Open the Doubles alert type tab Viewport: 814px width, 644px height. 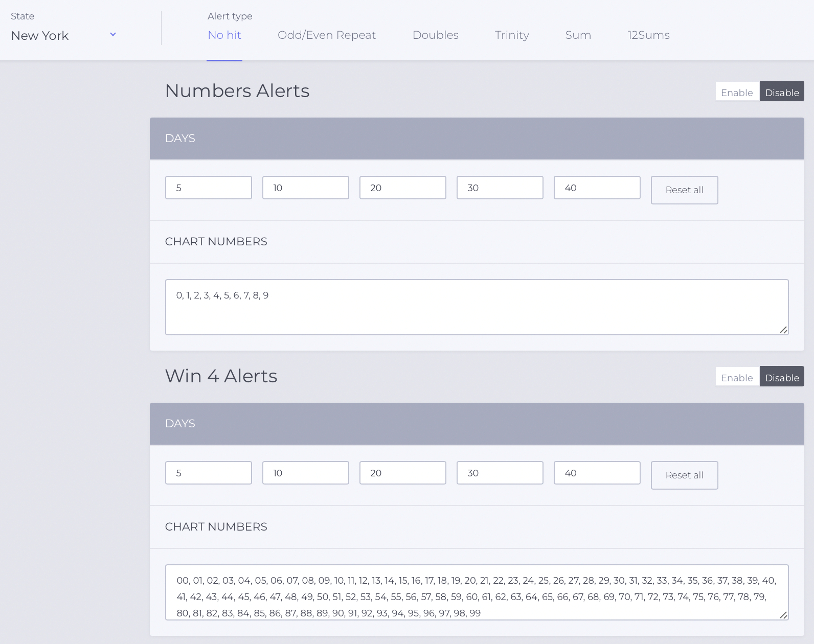point(436,35)
